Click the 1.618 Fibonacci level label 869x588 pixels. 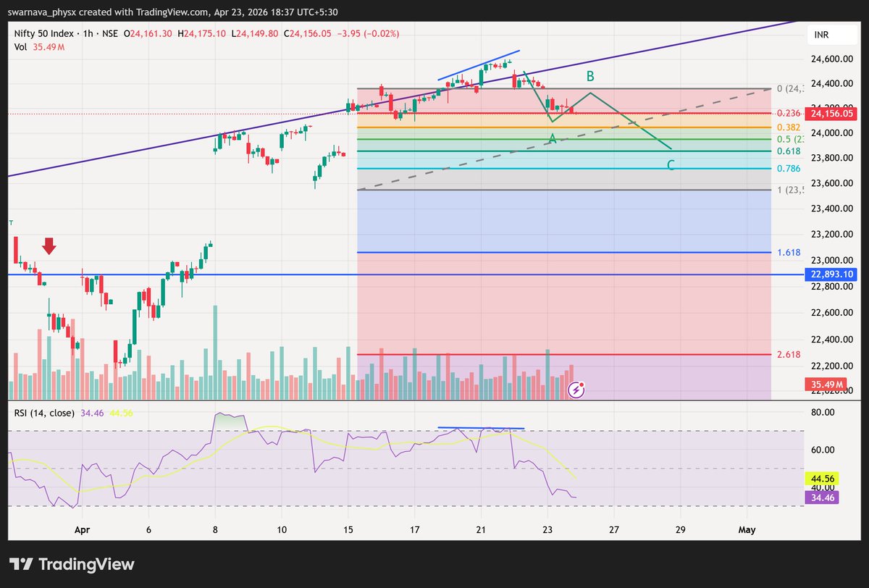(788, 253)
